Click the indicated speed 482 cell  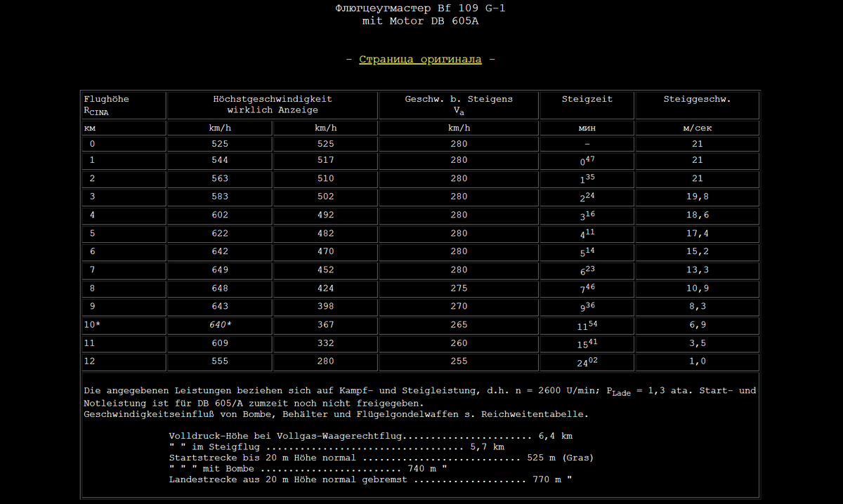pos(325,234)
